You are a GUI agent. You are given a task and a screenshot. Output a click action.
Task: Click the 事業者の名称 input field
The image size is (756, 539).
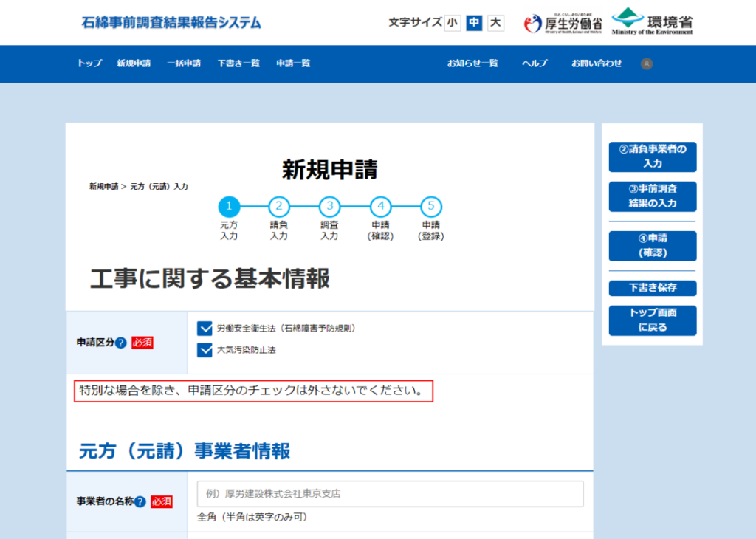(390, 494)
